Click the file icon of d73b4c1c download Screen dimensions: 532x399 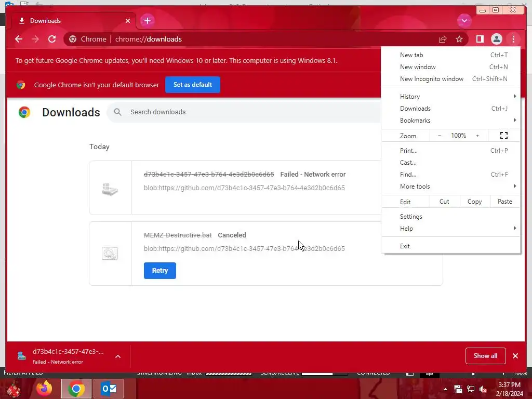110,189
